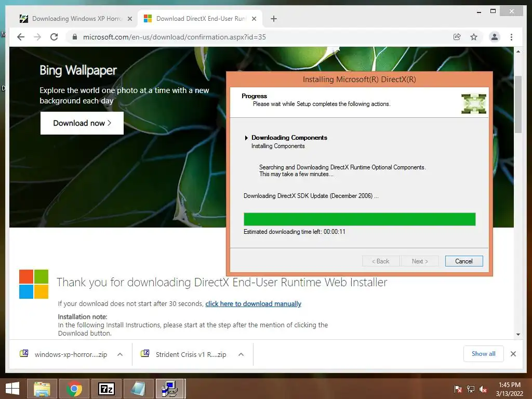Click the Thank you for downloading DirectX heading
Screen dimensions: 532x399
point(222,282)
